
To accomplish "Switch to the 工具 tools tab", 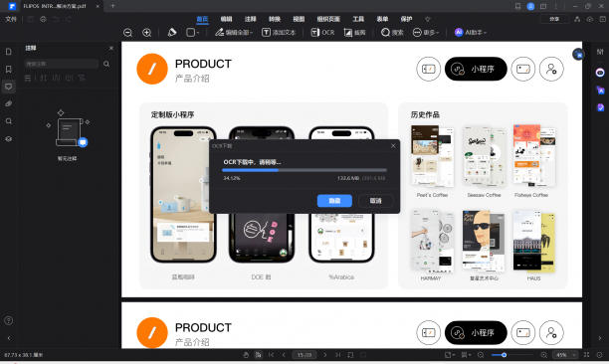I will (x=358, y=19).
